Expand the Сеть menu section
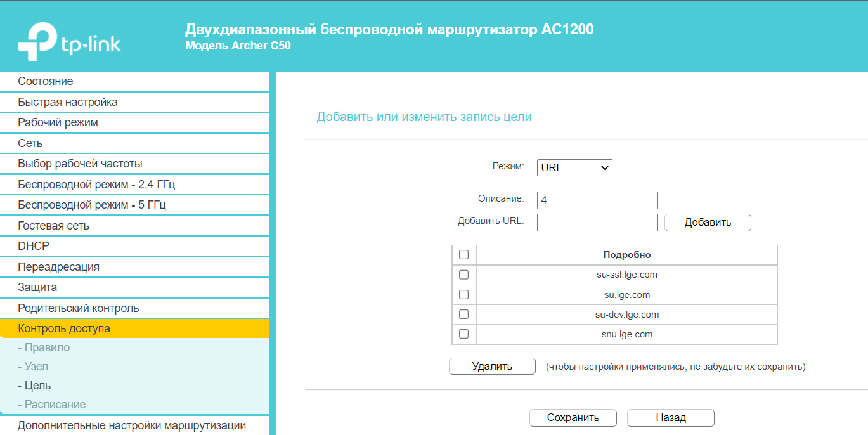 pyautogui.click(x=30, y=143)
